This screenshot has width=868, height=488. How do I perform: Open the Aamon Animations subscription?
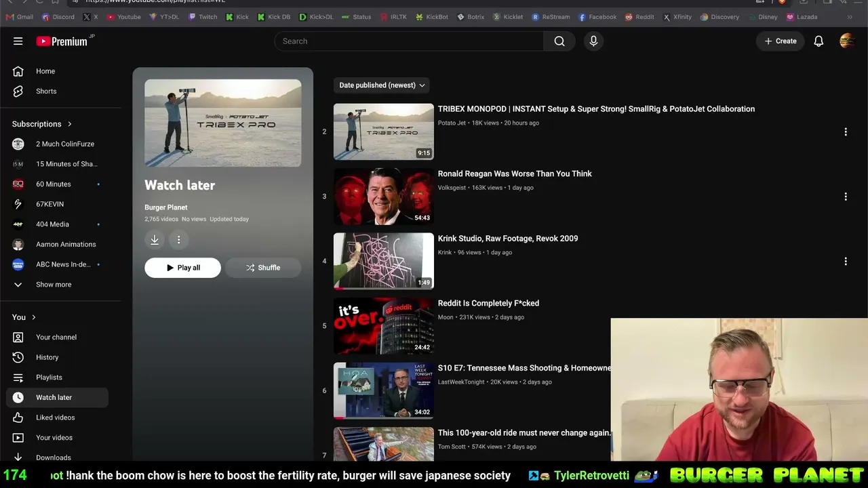[x=58, y=245]
